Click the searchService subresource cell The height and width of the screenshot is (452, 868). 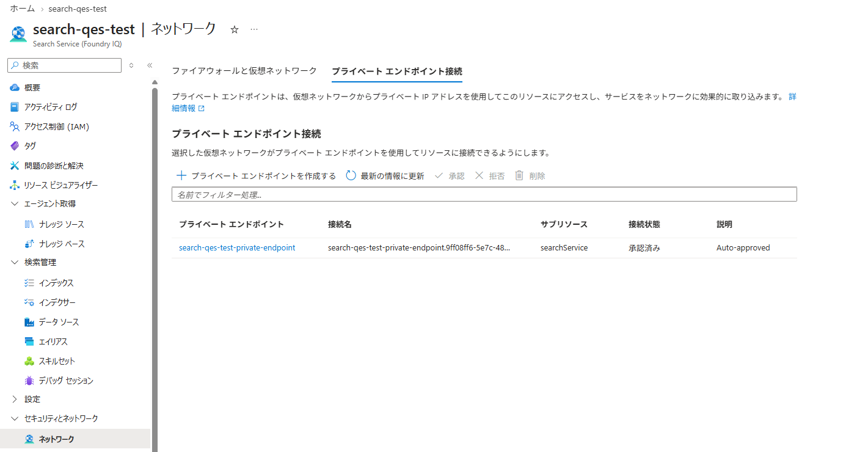tap(564, 248)
